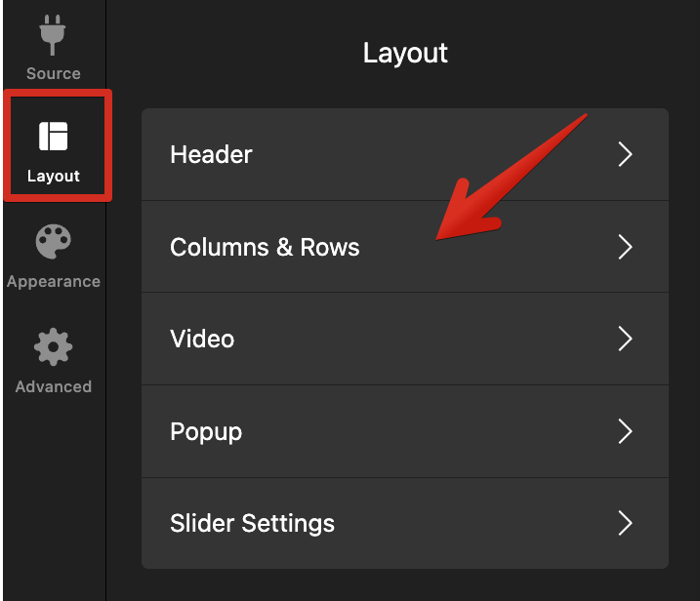700x601 pixels.
Task: Click the Advanced gear icon
Action: point(53,347)
